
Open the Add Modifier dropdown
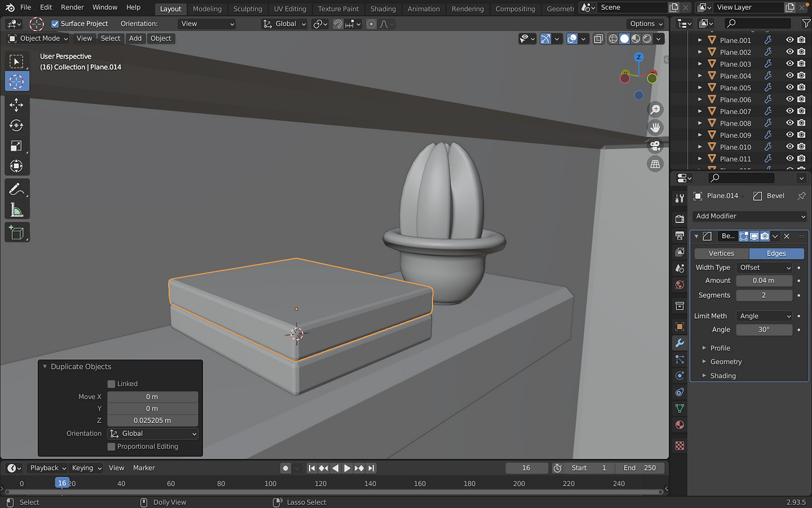[749, 216]
